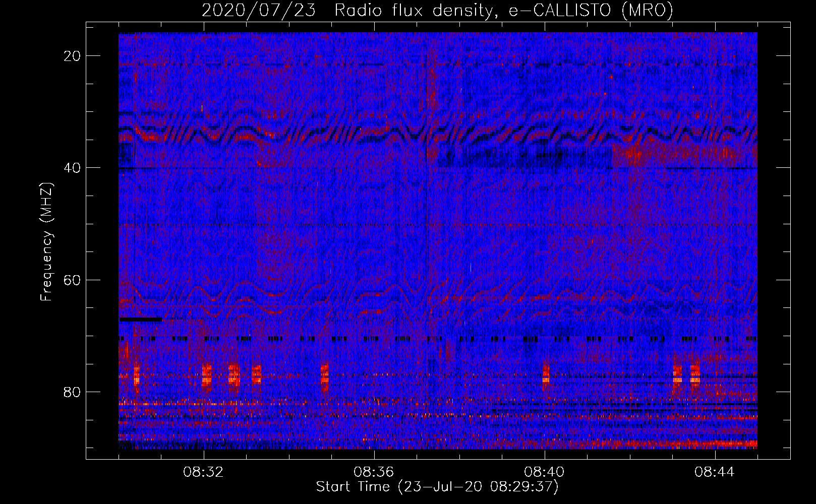The height and width of the screenshot is (504, 816).
Task: Click the 08:40 time tick label
Action: tap(544, 472)
